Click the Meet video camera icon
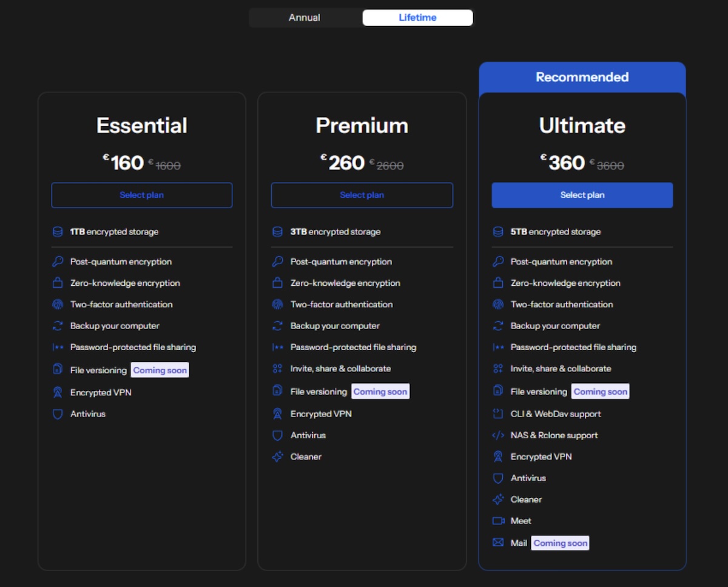The image size is (728, 587). pyautogui.click(x=498, y=521)
